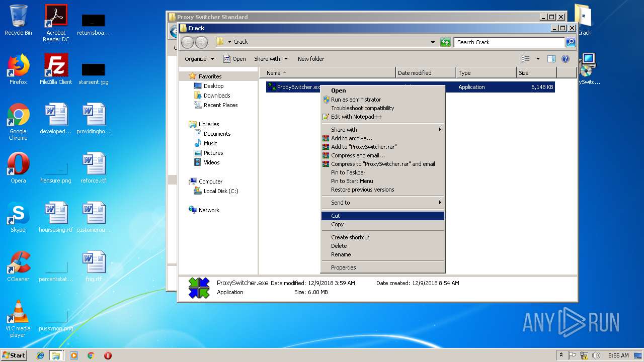
Task: Click the Forward navigation arrow in Explorer
Action: [x=201, y=42]
